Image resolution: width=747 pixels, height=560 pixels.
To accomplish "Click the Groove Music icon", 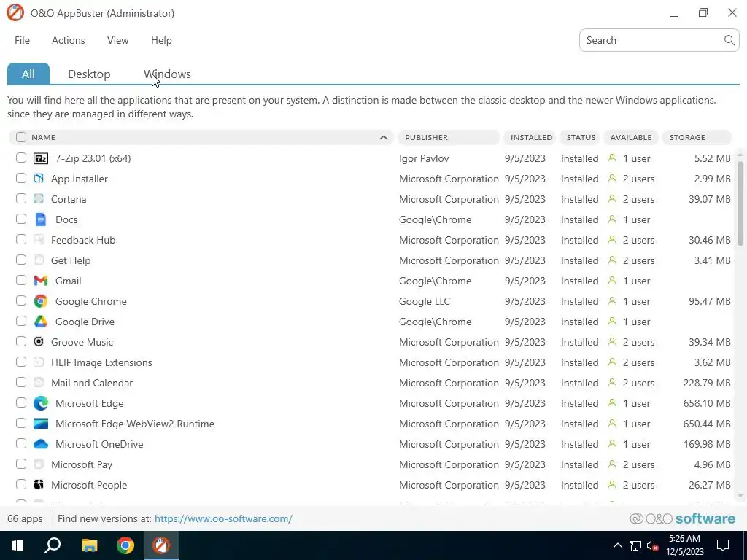I will (39, 341).
